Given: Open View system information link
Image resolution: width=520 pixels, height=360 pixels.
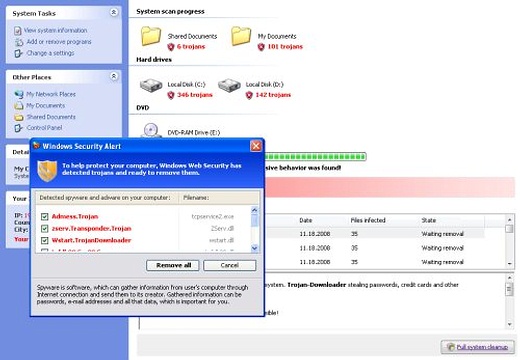Looking at the screenshot, I should tap(55, 30).
